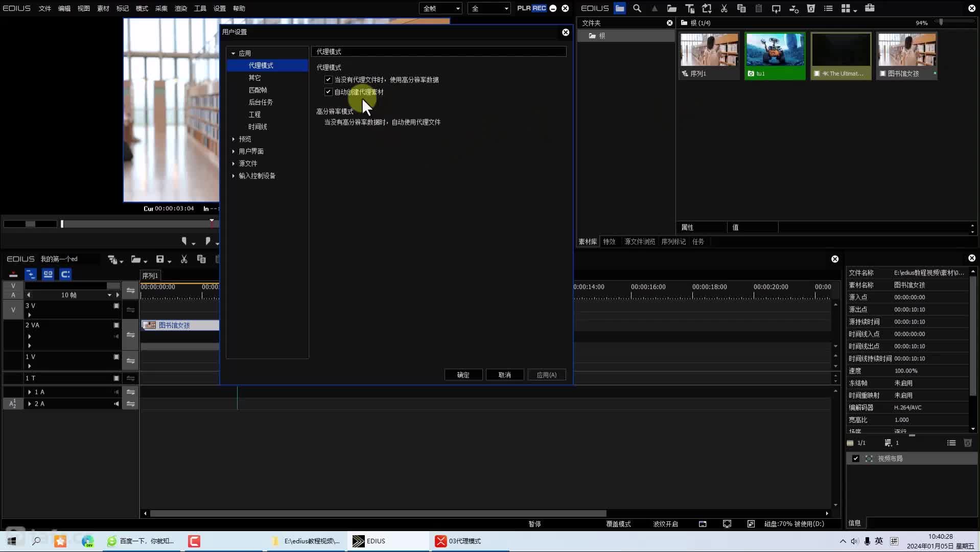The image size is (980, 552).
Task: Expand the 输入控制设备 tree node
Action: coord(234,176)
